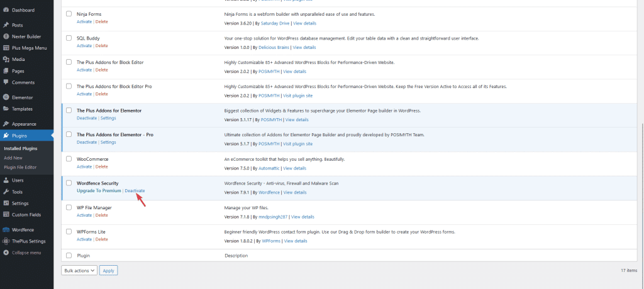
Task: Activate the WP File Manager plugin
Action: tap(84, 215)
